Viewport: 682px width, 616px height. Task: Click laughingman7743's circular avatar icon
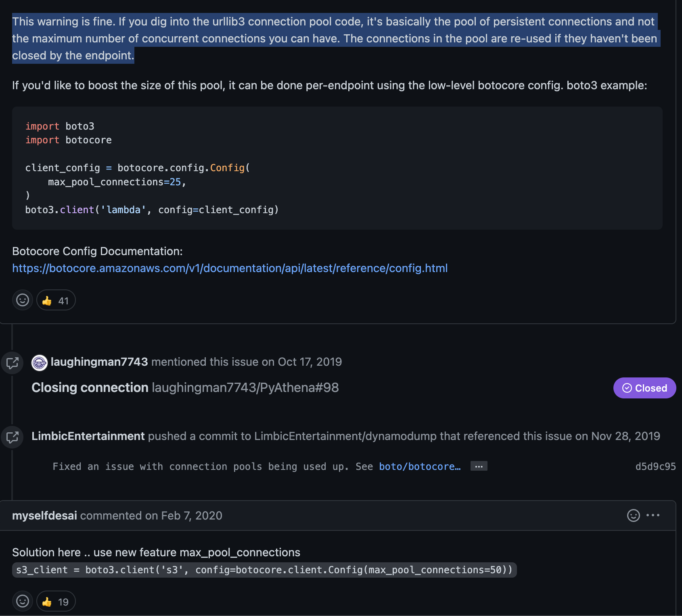point(39,362)
